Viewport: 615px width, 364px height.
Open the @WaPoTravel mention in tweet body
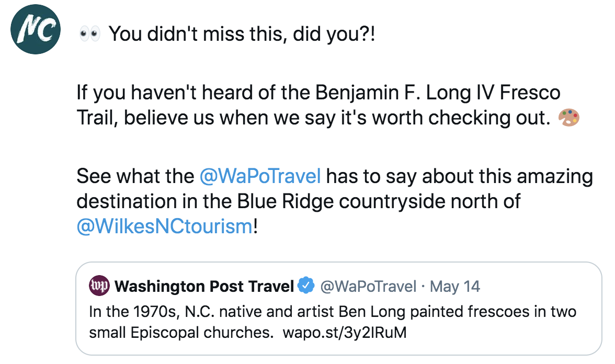(x=260, y=176)
